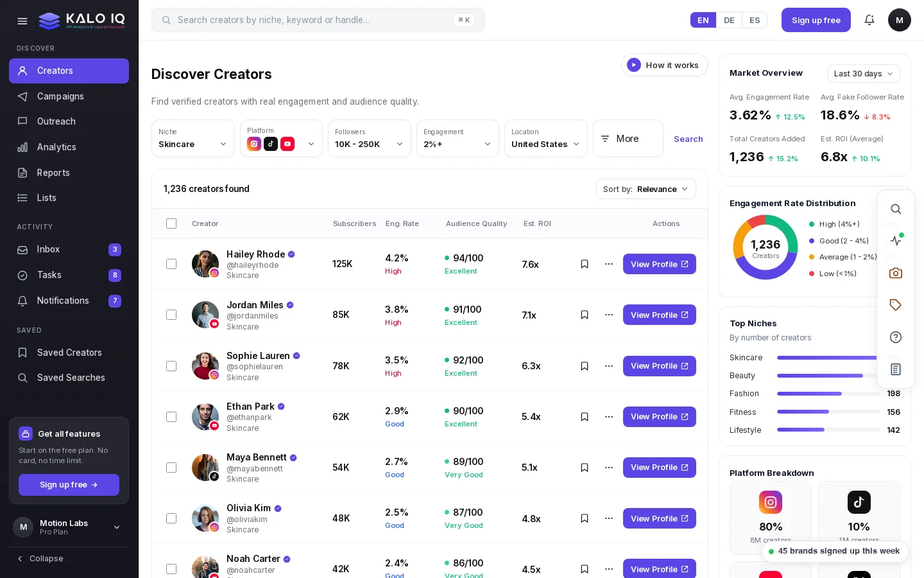Image resolution: width=924 pixels, height=578 pixels.
Task: Click Sign up free button in header
Action: tap(816, 20)
